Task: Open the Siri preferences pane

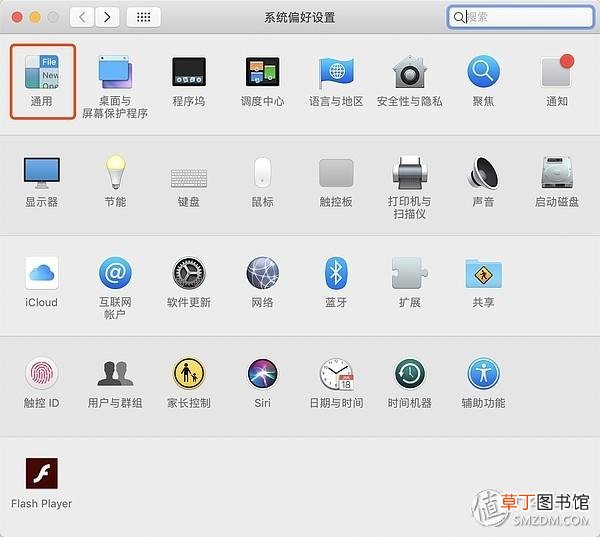Action: pyautogui.click(x=262, y=383)
